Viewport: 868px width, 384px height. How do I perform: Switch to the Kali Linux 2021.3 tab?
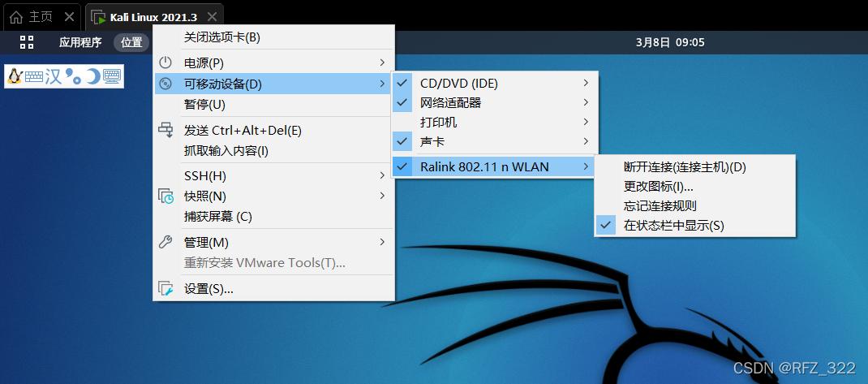click(154, 17)
